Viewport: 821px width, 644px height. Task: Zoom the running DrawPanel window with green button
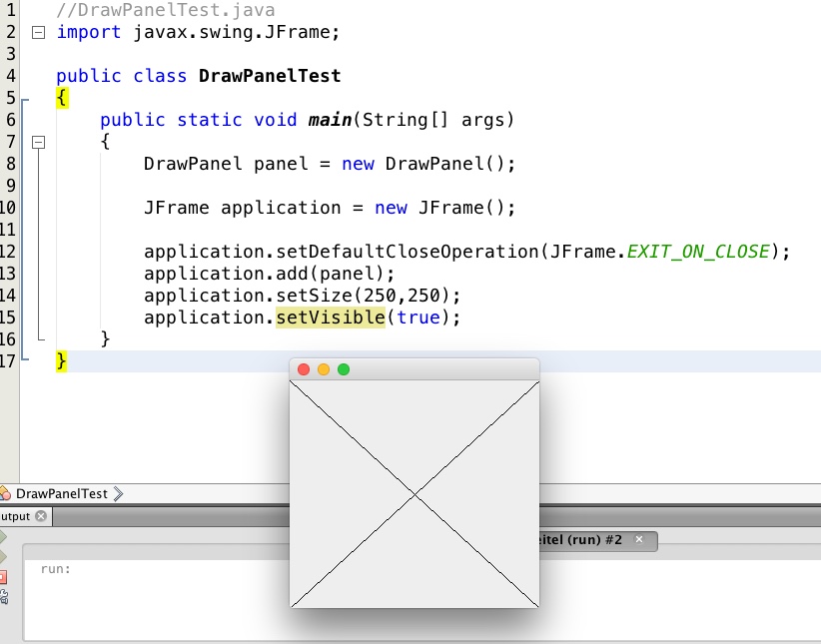pos(344,368)
